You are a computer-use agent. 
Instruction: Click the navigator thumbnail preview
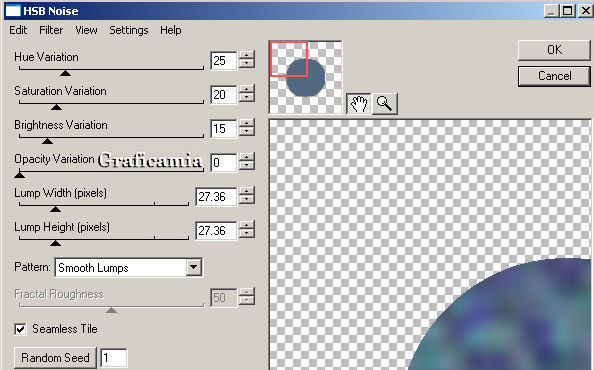(305, 77)
